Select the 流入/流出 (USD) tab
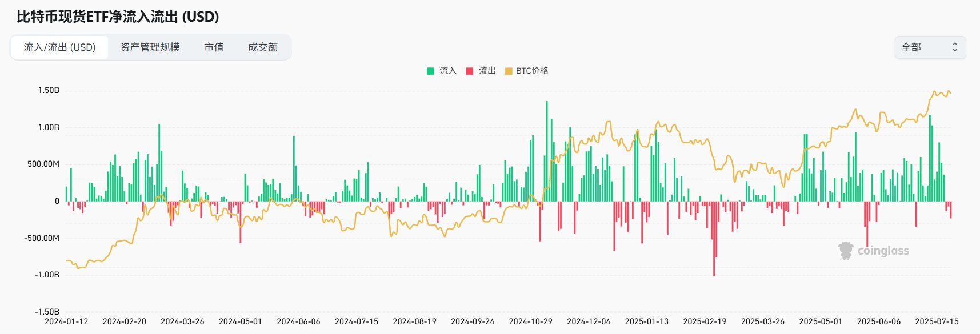 click(59, 47)
